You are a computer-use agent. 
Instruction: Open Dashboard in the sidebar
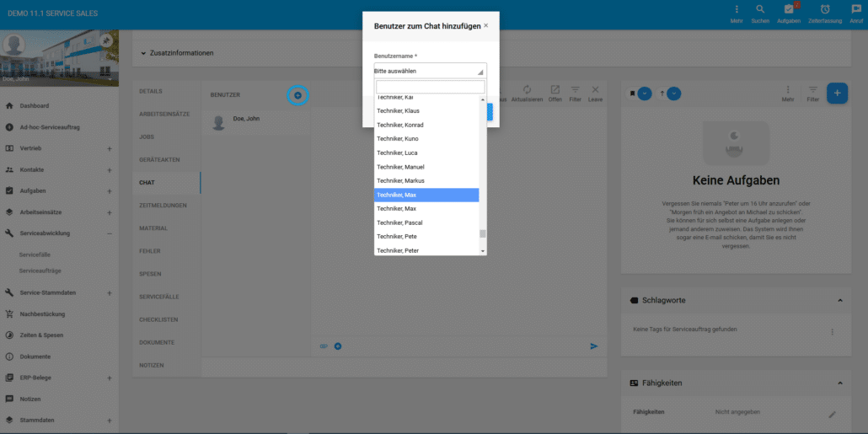pyautogui.click(x=35, y=105)
